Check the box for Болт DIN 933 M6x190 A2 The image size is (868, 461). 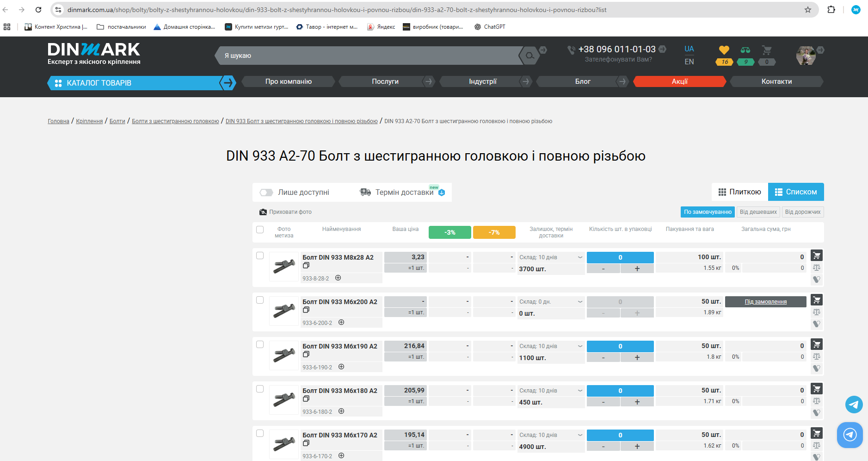tap(260, 344)
